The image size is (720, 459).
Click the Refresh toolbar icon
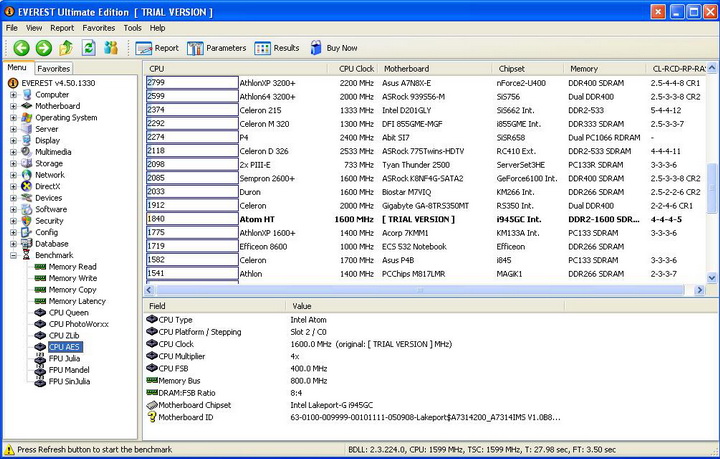(89, 48)
